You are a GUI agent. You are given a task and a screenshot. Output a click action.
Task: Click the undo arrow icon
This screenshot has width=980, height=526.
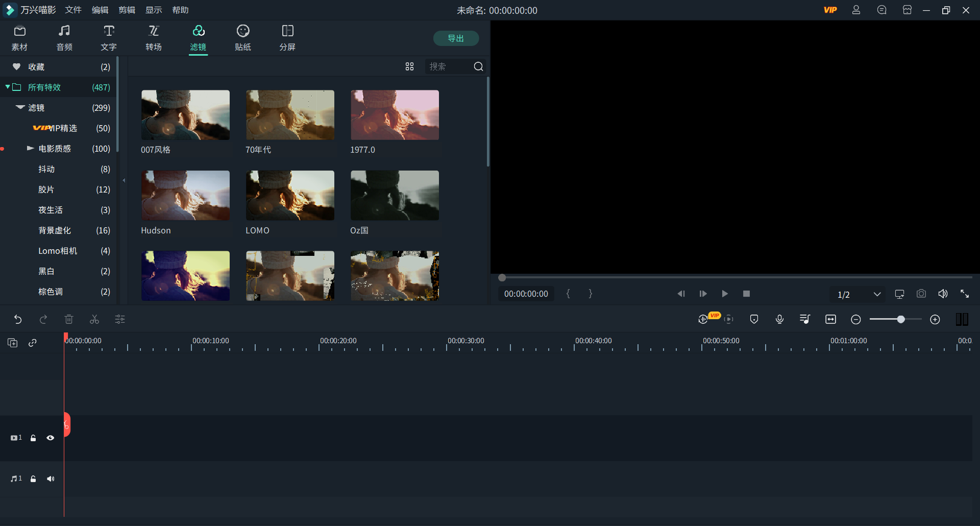(18, 320)
